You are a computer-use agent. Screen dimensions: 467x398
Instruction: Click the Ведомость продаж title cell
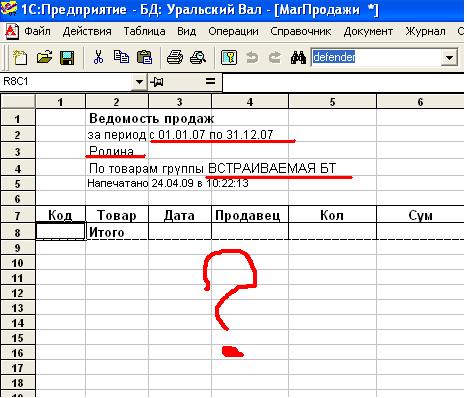tap(151, 118)
